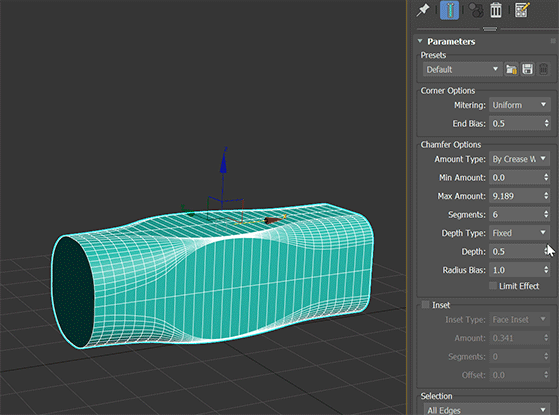Image resolution: width=559 pixels, height=415 pixels.
Task: Open the Depth Type Fixed dropdown
Action: [x=519, y=233]
